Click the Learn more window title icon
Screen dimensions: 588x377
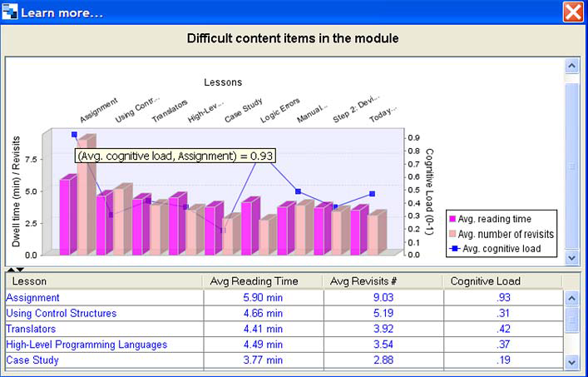(10, 12)
